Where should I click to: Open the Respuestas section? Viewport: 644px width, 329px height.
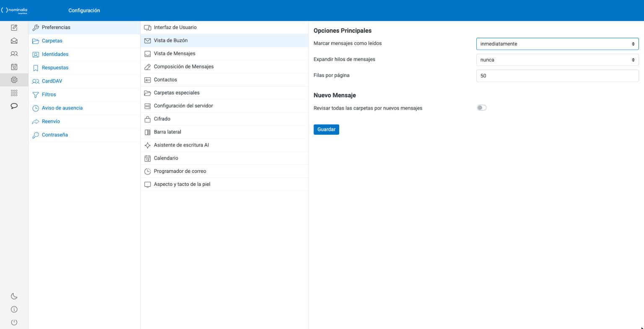point(84,68)
